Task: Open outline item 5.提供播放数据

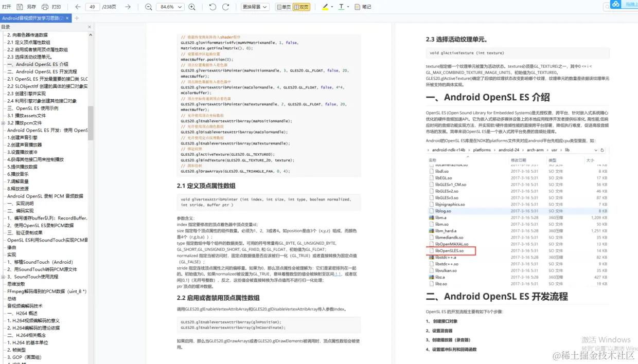Action: click(x=22, y=167)
